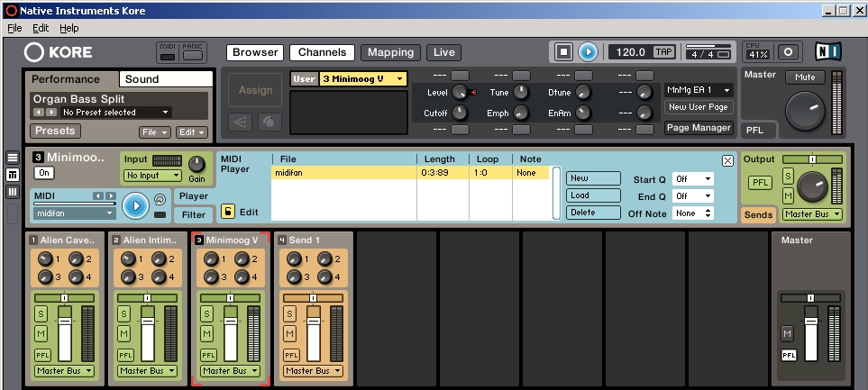Switch to the Mapping view
868x390 pixels.
click(x=390, y=52)
